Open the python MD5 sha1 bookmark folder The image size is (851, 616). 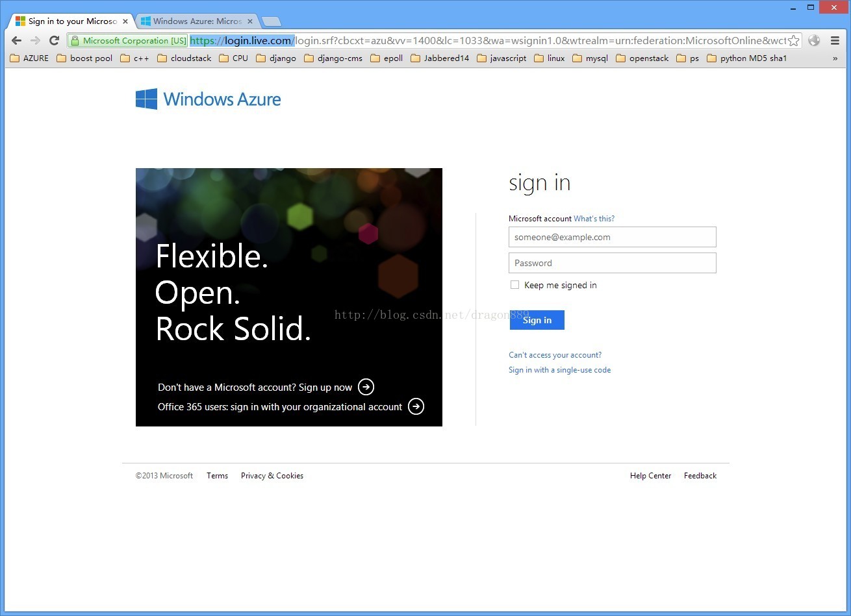coord(747,58)
